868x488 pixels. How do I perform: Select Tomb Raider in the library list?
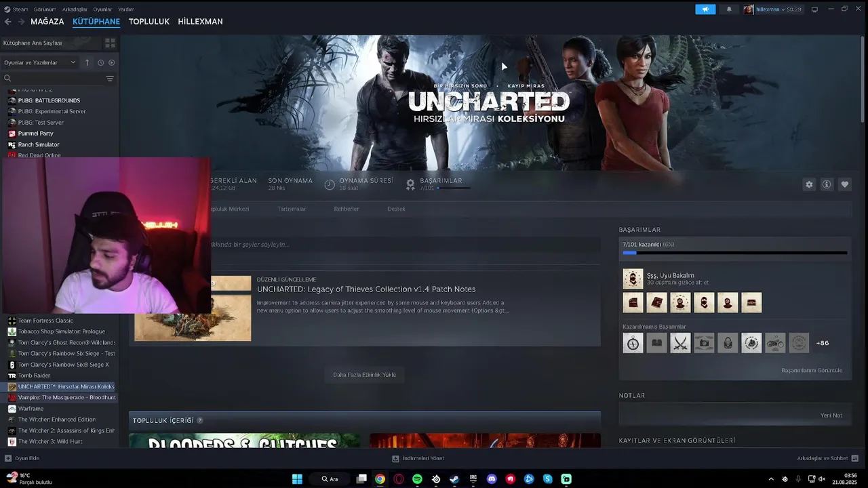pyautogui.click(x=34, y=375)
